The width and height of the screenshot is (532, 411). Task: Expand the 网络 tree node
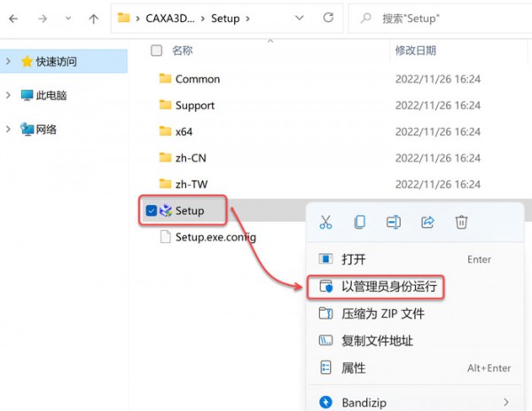[x=9, y=130]
